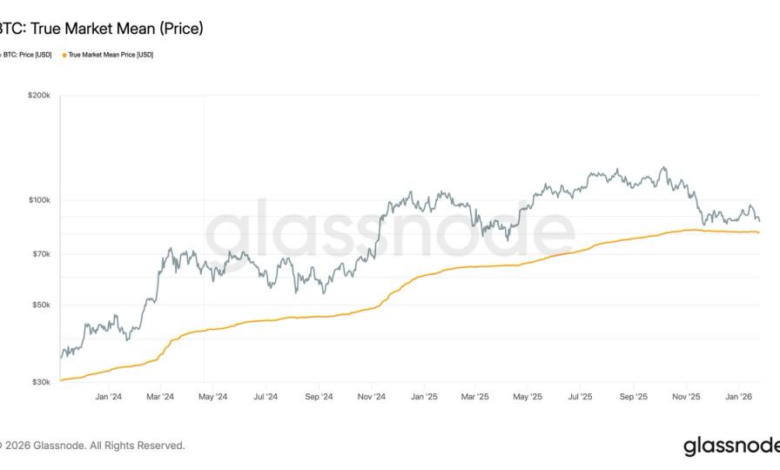Click the $100k y-axis label
The width and height of the screenshot is (780, 470).
click(x=38, y=200)
